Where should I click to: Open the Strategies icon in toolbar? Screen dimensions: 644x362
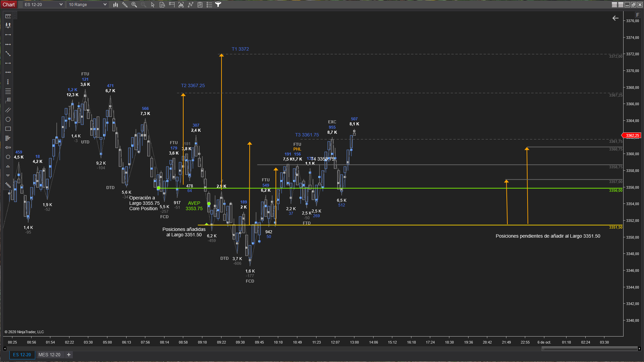click(200, 5)
